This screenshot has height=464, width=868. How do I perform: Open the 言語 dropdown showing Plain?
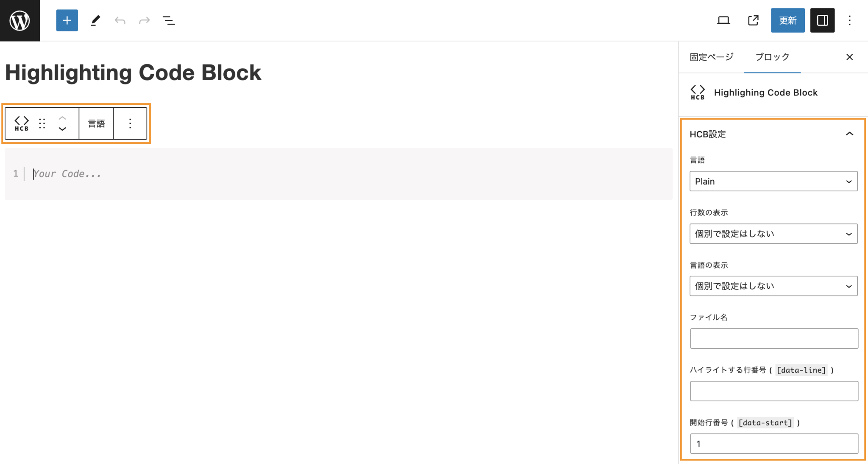(773, 181)
